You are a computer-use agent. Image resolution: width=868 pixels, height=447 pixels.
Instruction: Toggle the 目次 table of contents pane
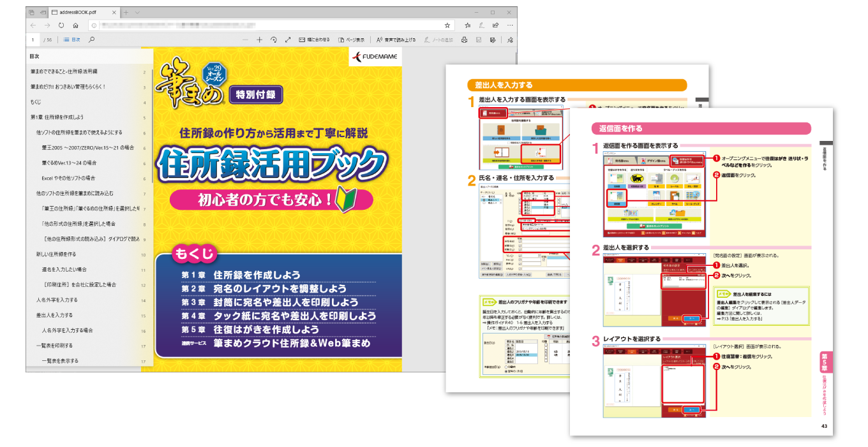71,40
